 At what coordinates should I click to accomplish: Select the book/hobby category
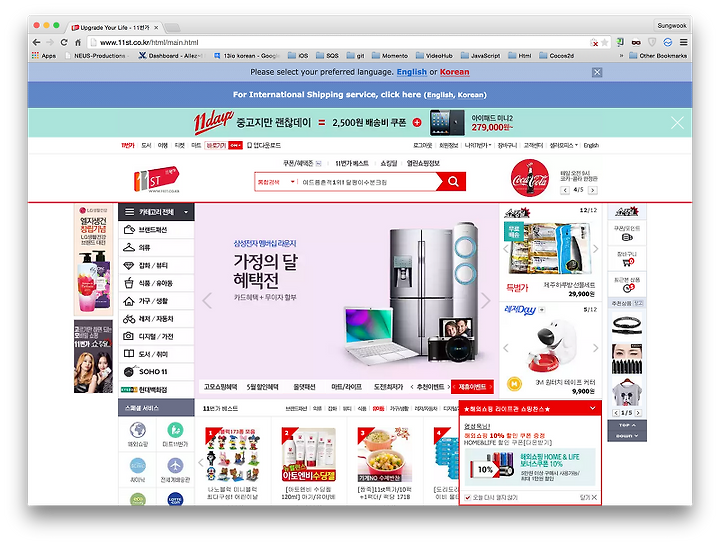pos(156,354)
